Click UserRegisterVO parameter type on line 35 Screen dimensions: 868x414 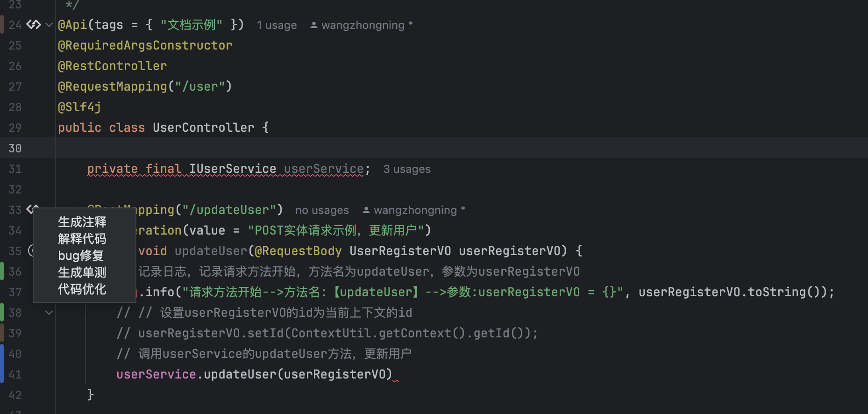[400, 251]
